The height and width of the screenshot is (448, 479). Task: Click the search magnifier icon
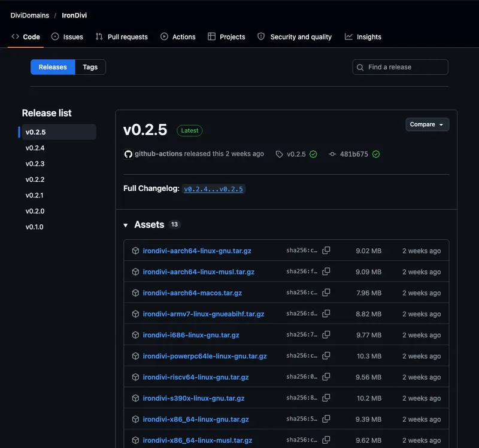[x=360, y=67]
